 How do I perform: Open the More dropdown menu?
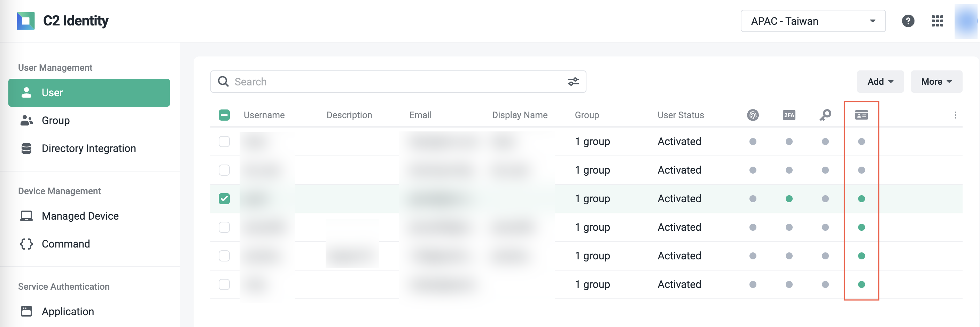pyautogui.click(x=936, y=82)
